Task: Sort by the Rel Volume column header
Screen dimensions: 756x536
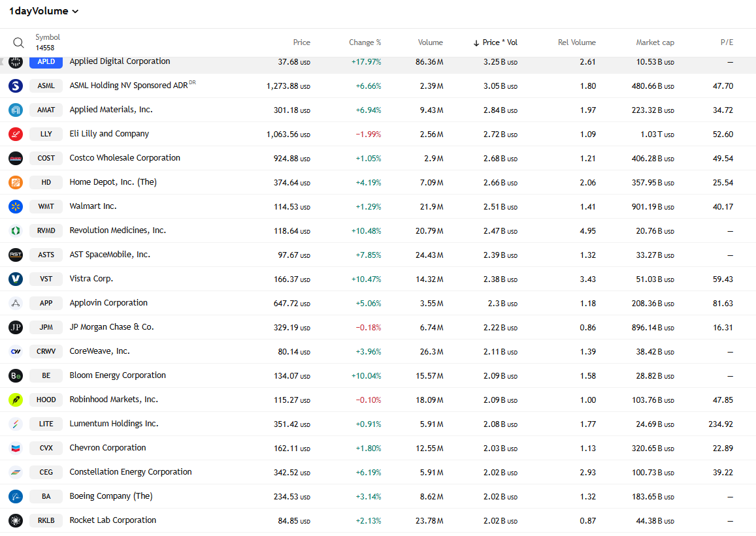Action: click(577, 42)
